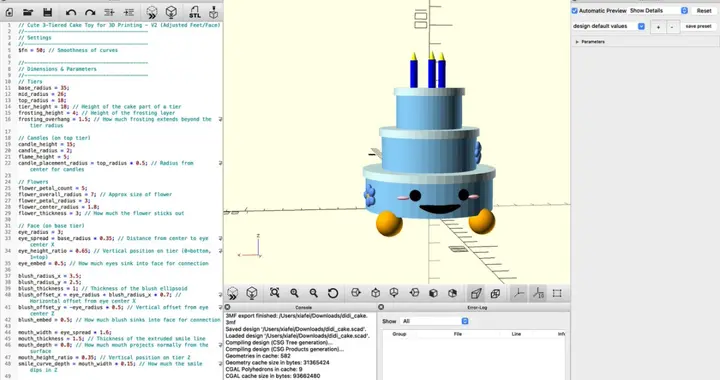Export the model as STL

click(195, 12)
